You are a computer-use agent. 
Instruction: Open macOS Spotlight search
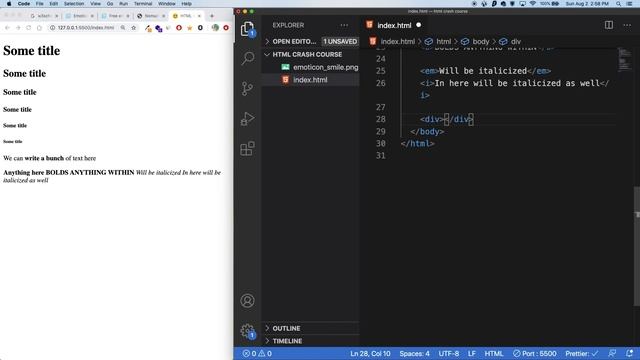pos(618,4)
